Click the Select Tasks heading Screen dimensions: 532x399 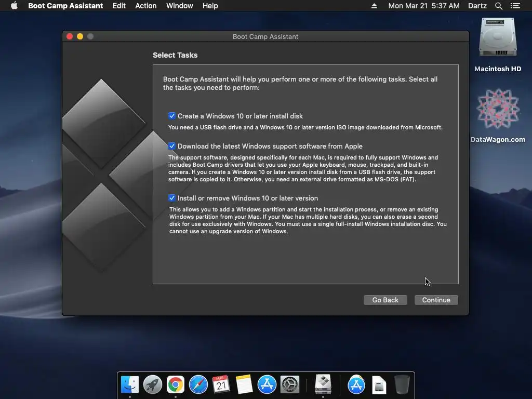pyautogui.click(x=175, y=55)
